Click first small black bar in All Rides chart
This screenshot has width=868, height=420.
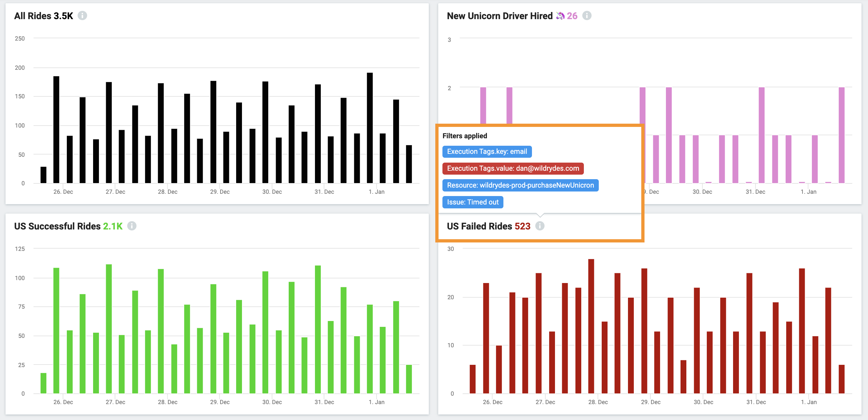coord(43,175)
